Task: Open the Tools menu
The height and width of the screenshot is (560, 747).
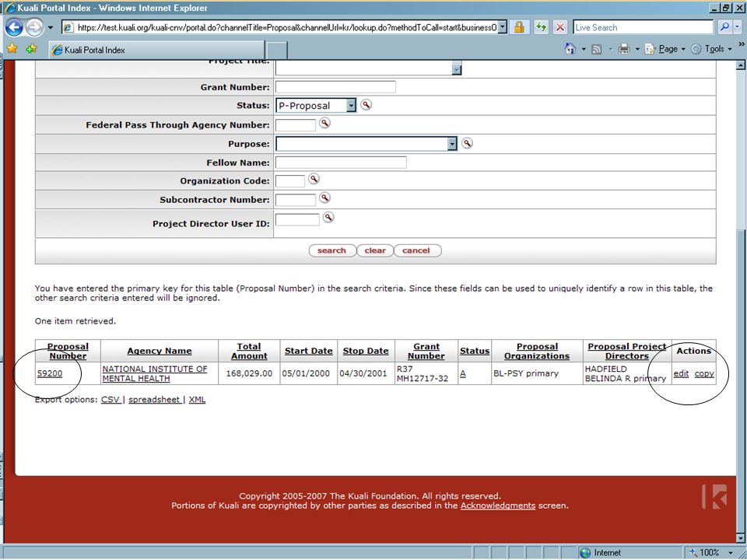Action: pyautogui.click(x=711, y=49)
